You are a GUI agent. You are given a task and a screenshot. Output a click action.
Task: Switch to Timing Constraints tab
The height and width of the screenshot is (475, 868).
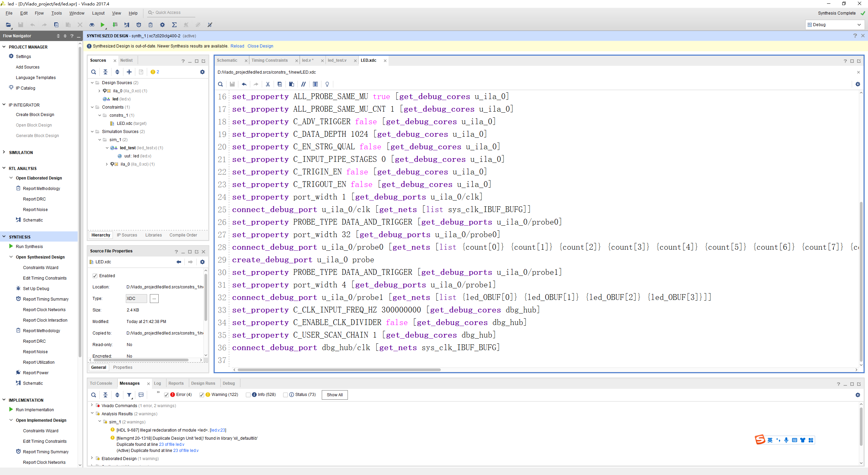coord(270,60)
